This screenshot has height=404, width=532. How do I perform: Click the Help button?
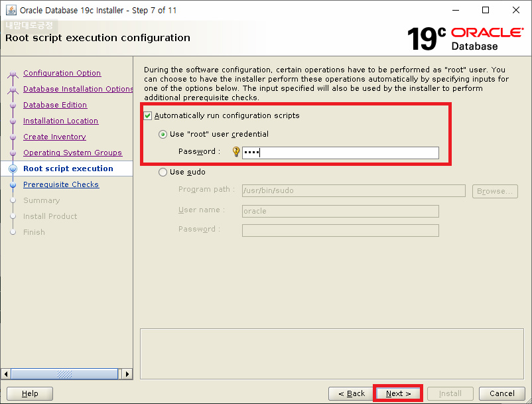click(x=30, y=393)
